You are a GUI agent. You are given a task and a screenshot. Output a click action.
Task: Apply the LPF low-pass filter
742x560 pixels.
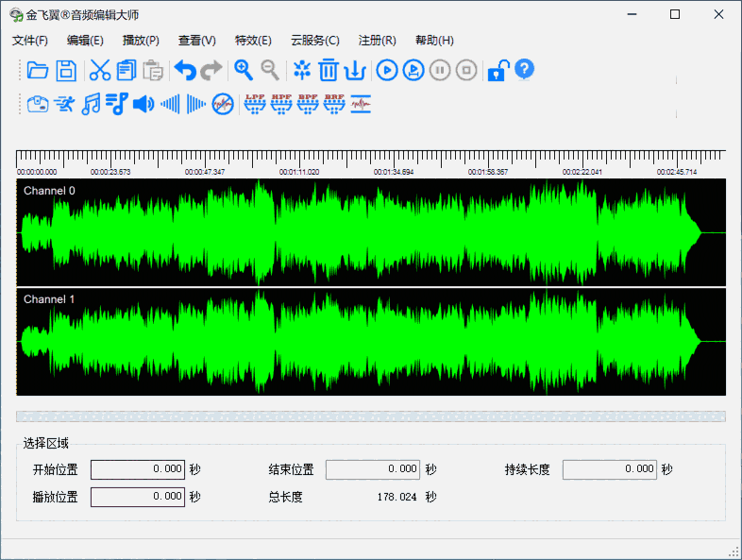tap(255, 104)
